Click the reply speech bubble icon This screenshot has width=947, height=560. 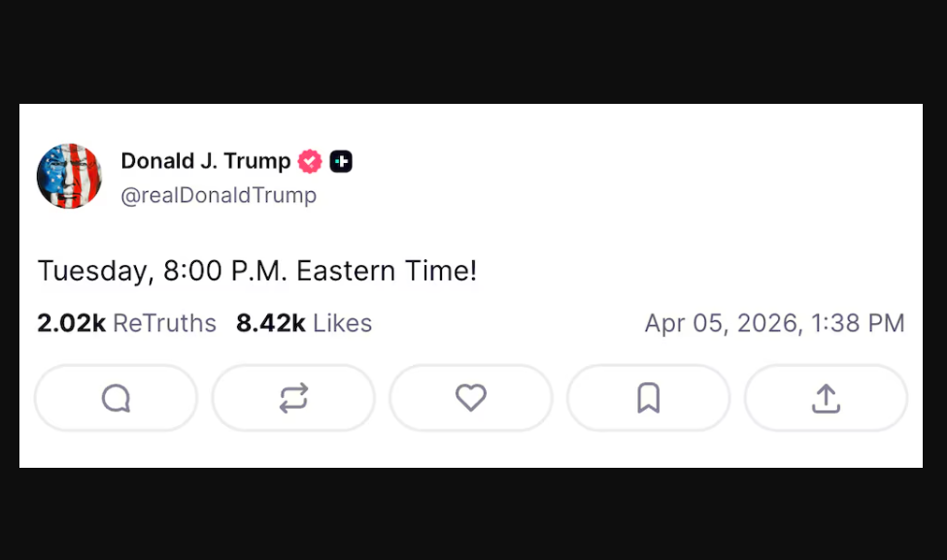point(116,398)
